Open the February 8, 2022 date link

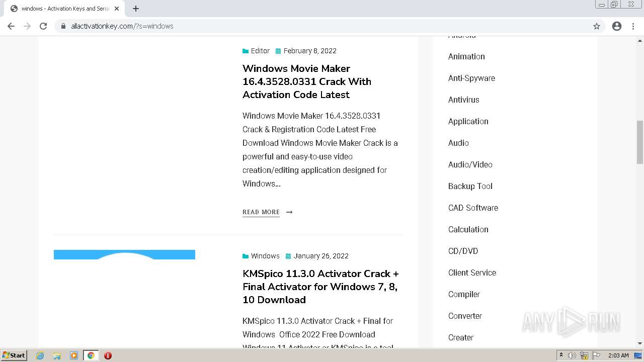tap(310, 51)
